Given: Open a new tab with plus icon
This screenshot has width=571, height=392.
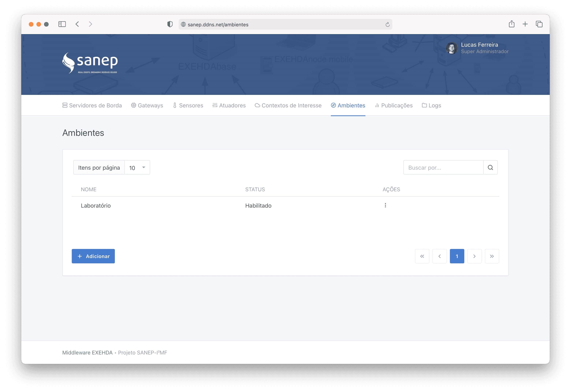Looking at the screenshot, I should pyautogui.click(x=525, y=24).
